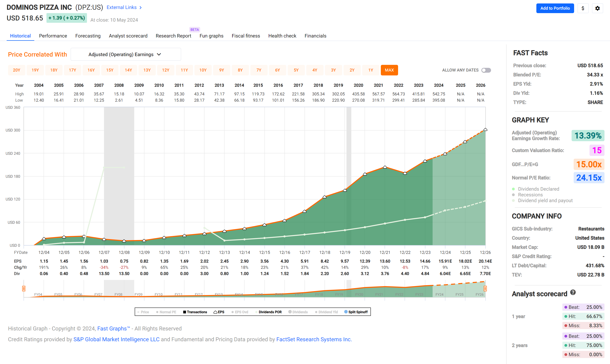Image resolution: width=610 pixels, height=364 pixels.
Task: Select the 1Y time range
Action: pyautogui.click(x=371, y=70)
